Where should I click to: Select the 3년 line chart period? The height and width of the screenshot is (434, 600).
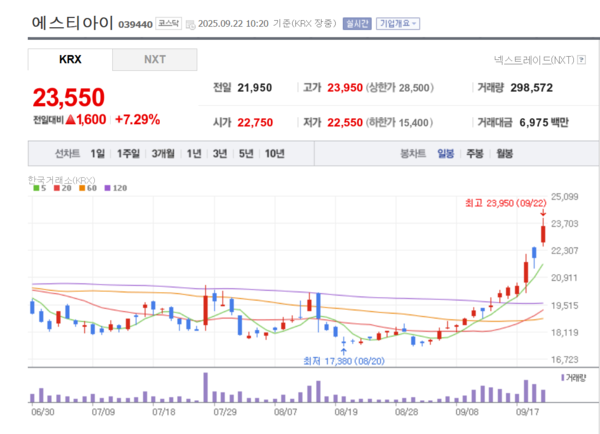[220, 153]
